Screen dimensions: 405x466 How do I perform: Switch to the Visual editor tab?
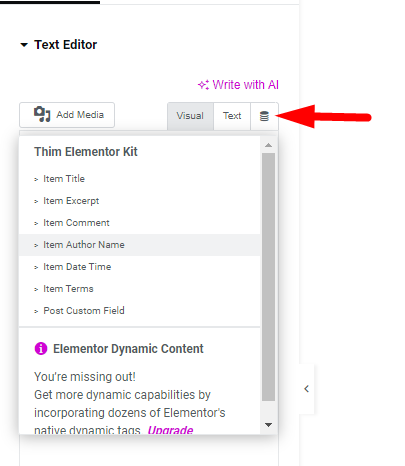pos(190,116)
